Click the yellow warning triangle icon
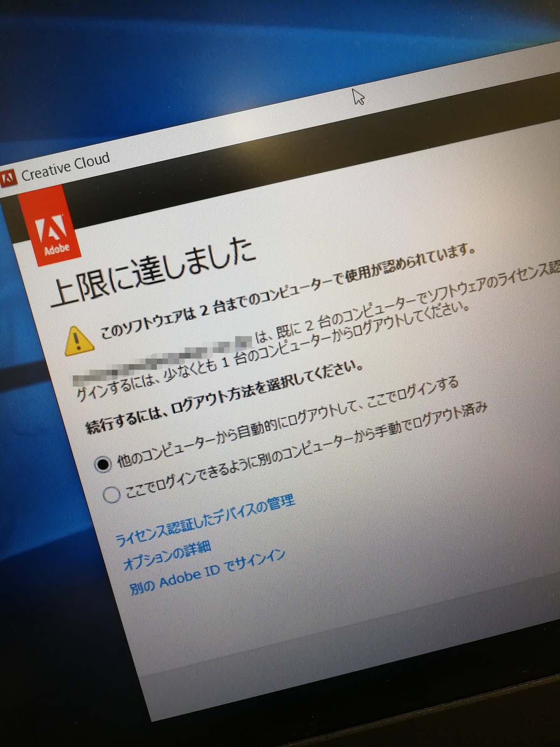This screenshot has height=747, width=560. tap(78, 340)
